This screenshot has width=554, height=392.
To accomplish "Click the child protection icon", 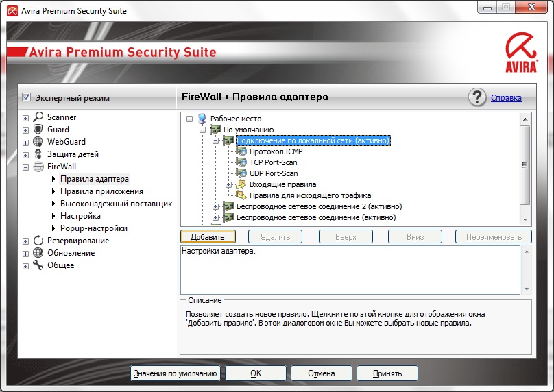I will pos(38,154).
